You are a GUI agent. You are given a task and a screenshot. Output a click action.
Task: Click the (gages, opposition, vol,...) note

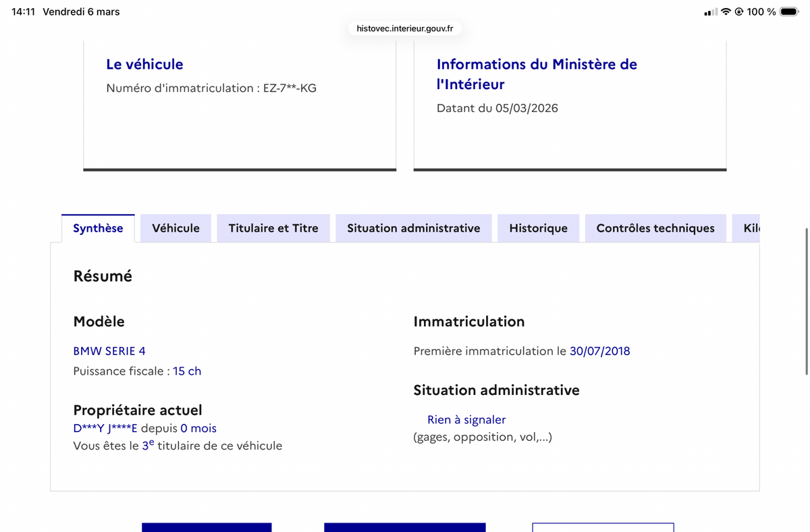483,437
